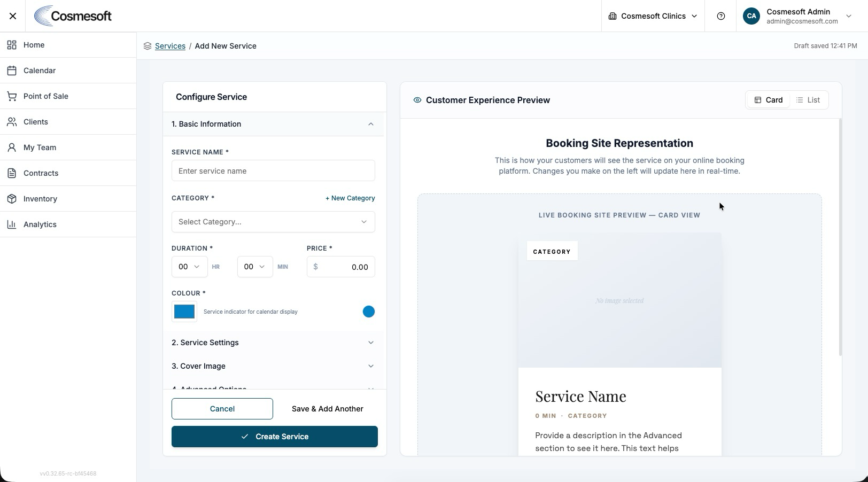The width and height of the screenshot is (868, 482).
Task: Close the sidebar with the X icon
Action: 13,16
